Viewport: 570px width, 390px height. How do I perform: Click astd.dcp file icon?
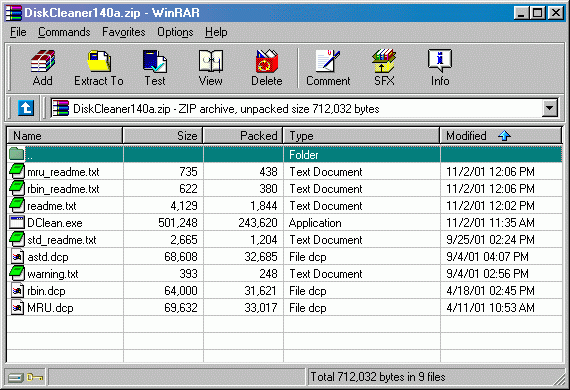point(17,257)
